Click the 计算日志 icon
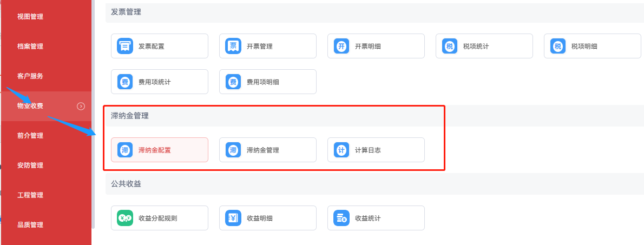Image resolution: width=644 pixels, height=245 pixels. [x=341, y=150]
